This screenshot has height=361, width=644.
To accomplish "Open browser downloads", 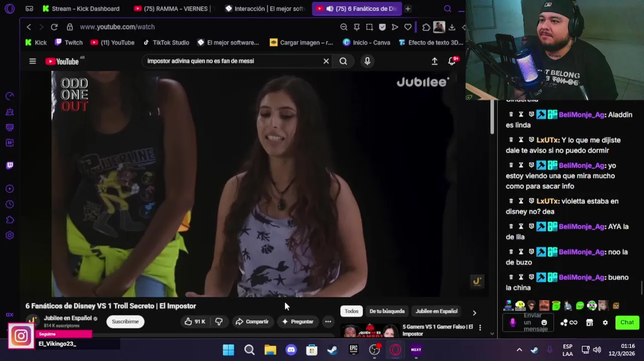I will [x=452, y=27].
